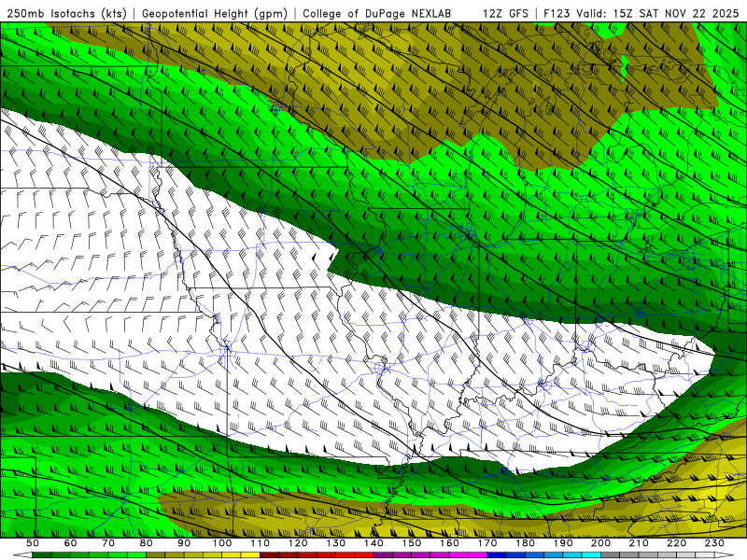Click the 170 kt label on color scale

click(x=487, y=543)
